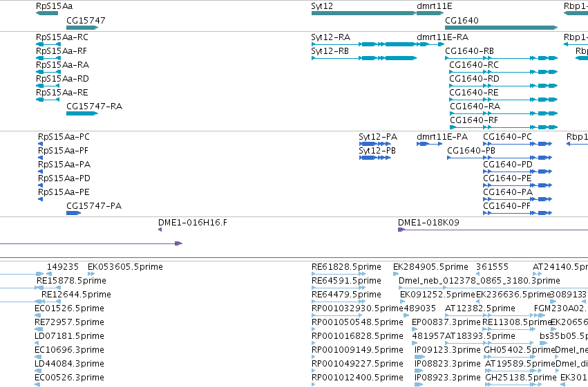Click transcript CG1640-RD
This screenshot has width=588, height=388.
[475, 79]
